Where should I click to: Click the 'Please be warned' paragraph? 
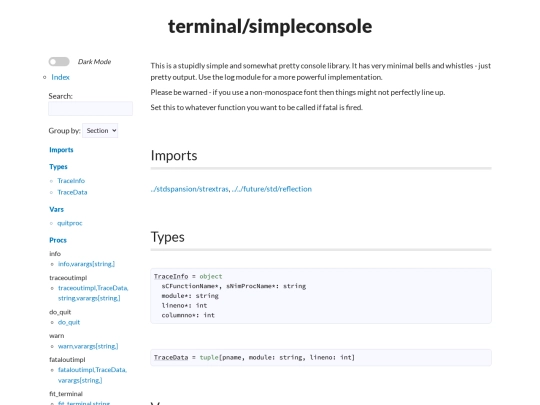pyautogui.click(x=298, y=92)
